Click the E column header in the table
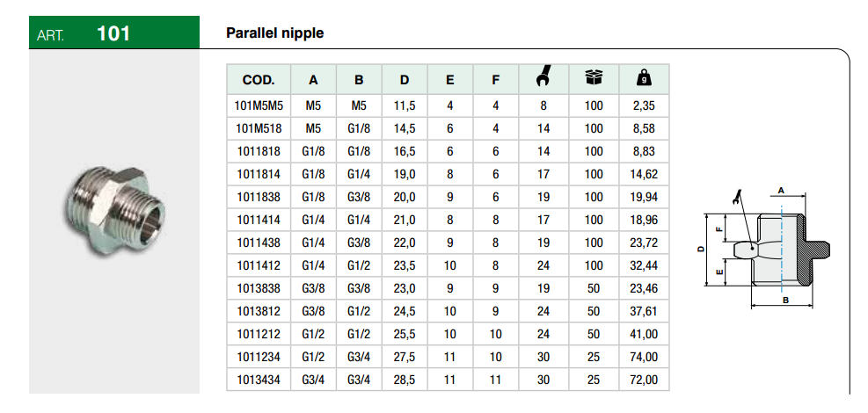 click(x=450, y=80)
